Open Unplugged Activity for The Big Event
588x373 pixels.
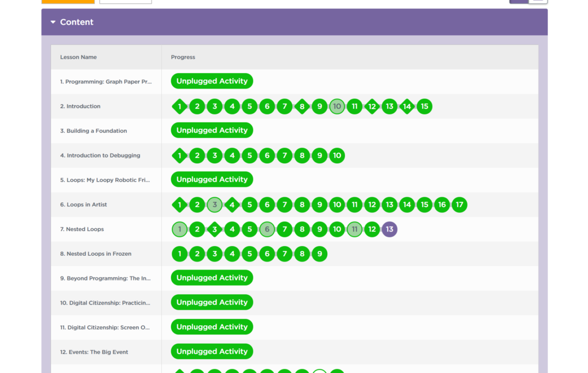click(x=212, y=352)
